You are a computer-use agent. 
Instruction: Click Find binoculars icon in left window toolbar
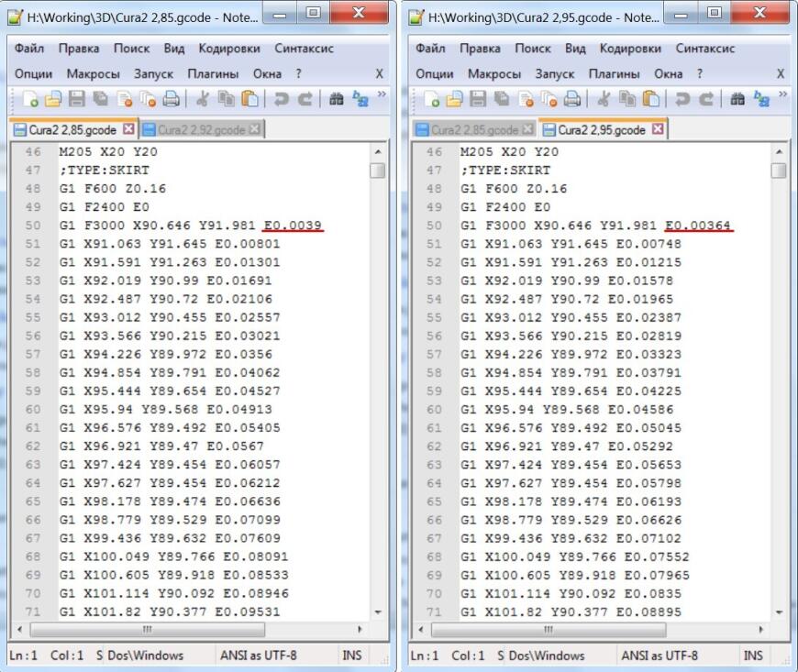click(x=337, y=99)
